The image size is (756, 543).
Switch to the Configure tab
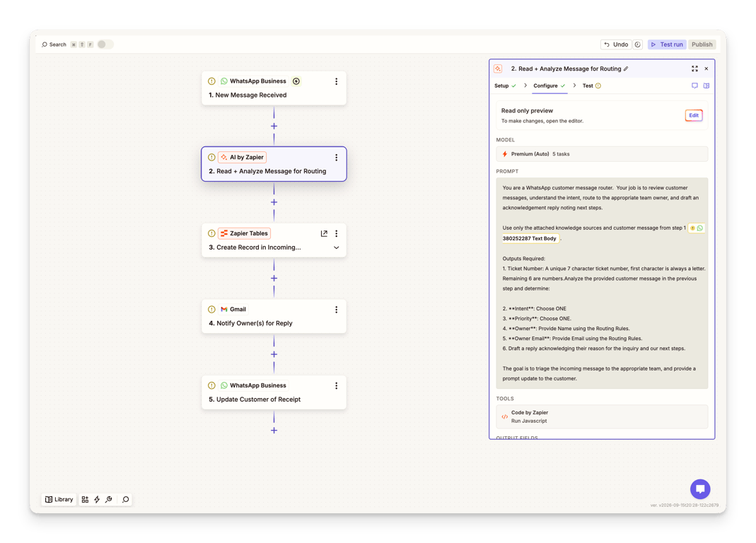pos(549,86)
